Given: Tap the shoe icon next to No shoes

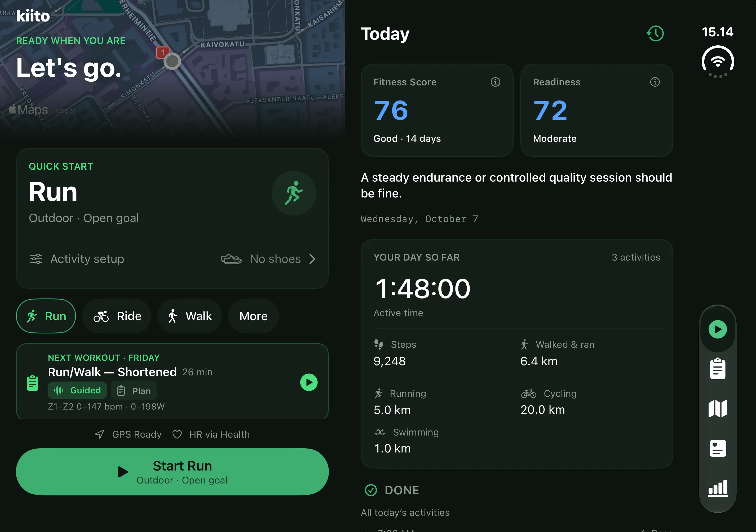Looking at the screenshot, I should [x=231, y=259].
